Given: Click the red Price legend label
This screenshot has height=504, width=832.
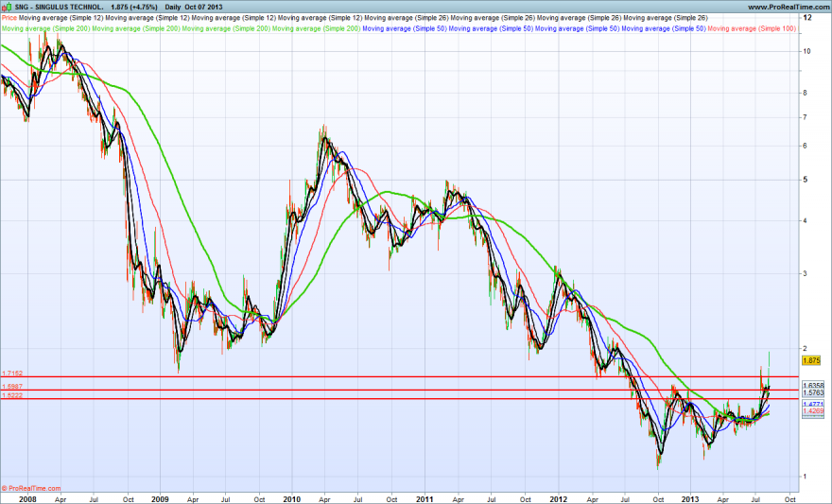Looking at the screenshot, I should (x=9, y=18).
